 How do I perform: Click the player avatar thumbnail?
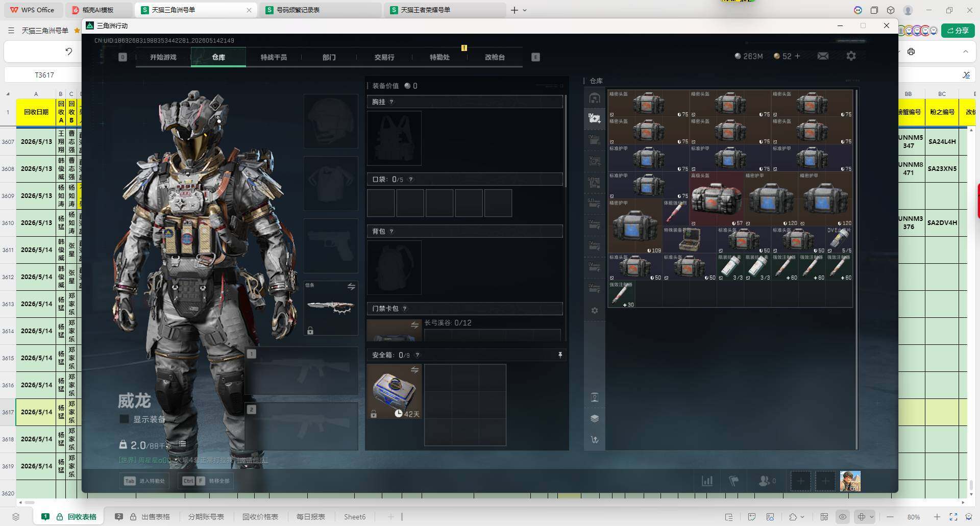click(x=850, y=481)
